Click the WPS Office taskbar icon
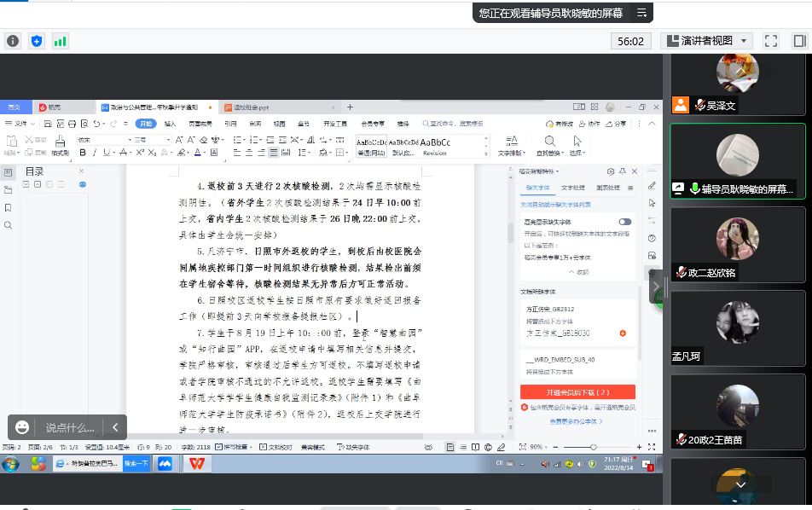The height and width of the screenshot is (510, 812). tap(197, 463)
